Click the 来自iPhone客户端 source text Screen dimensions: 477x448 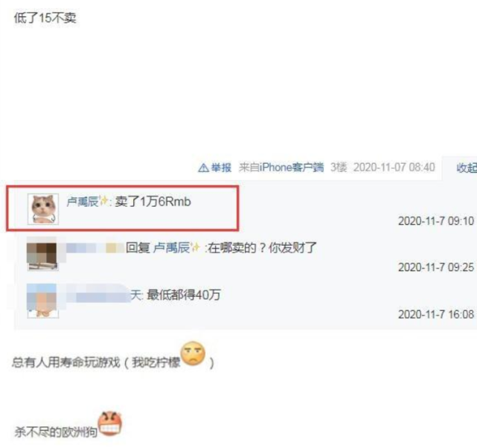pyautogui.click(x=281, y=167)
